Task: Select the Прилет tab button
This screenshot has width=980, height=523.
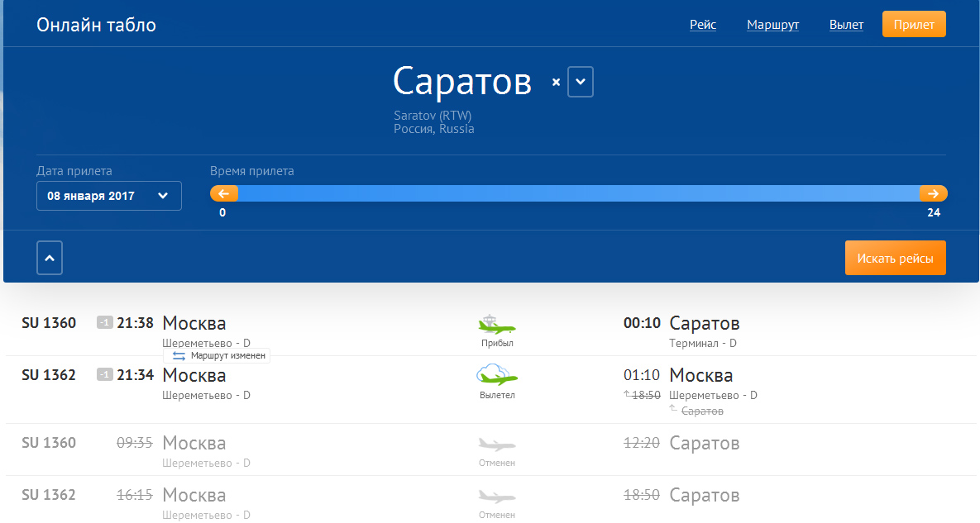Action: (x=914, y=25)
